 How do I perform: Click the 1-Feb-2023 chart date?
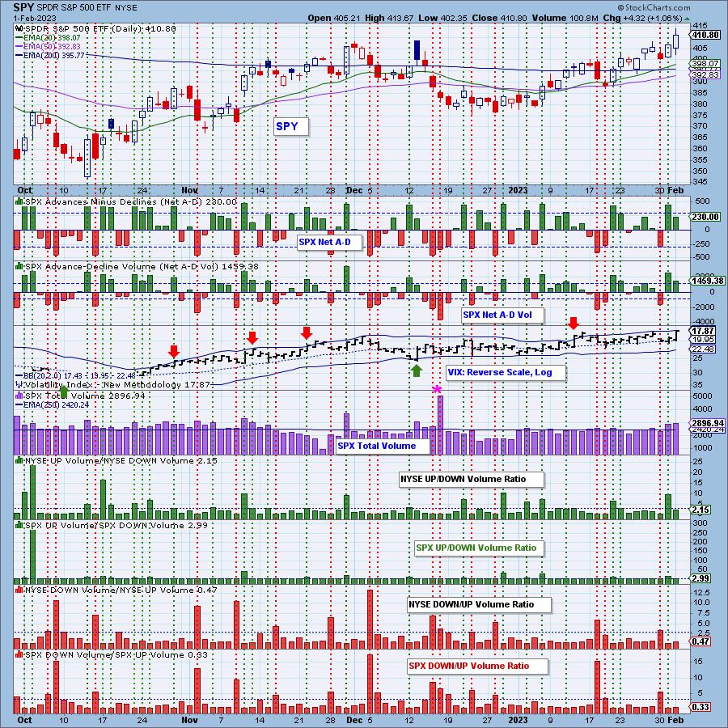34,18
